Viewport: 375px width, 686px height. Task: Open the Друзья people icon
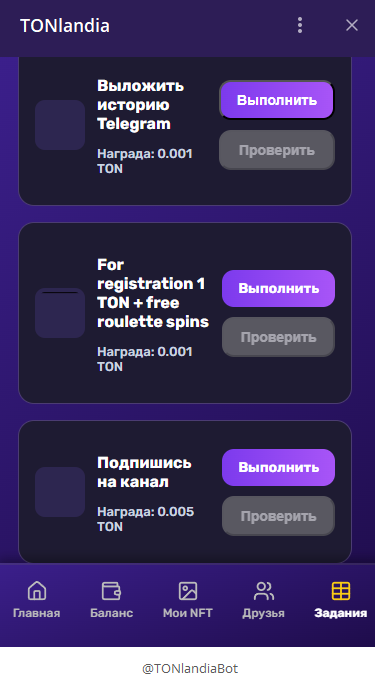pyautogui.click(x=263, y=591)
